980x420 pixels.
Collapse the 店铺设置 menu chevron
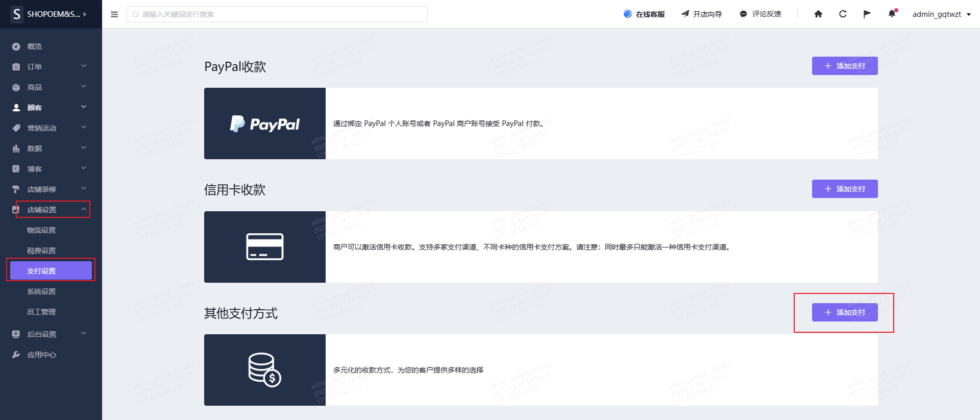coord(84,209)
